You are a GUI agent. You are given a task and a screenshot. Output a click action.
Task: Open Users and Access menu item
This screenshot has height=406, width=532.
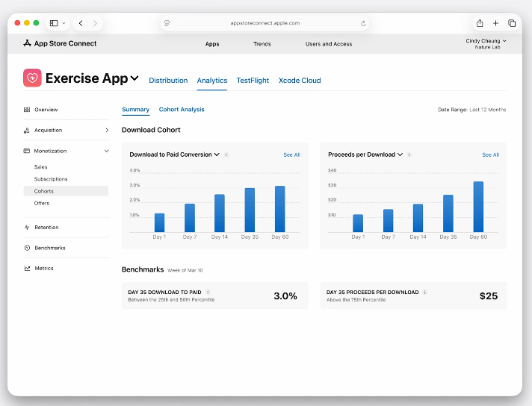pyautogui.click(x=329, y=44)
